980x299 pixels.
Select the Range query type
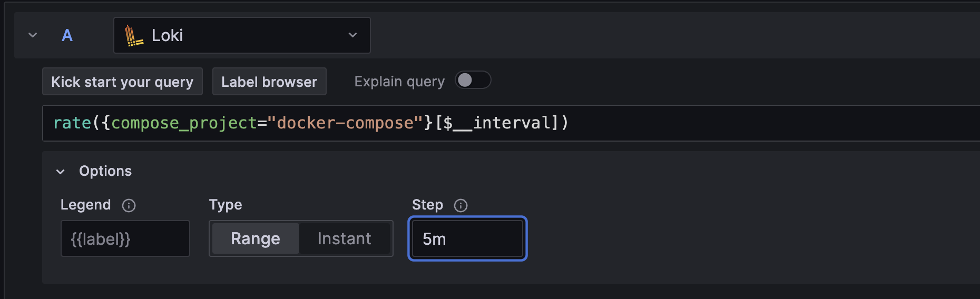point(256,239)
